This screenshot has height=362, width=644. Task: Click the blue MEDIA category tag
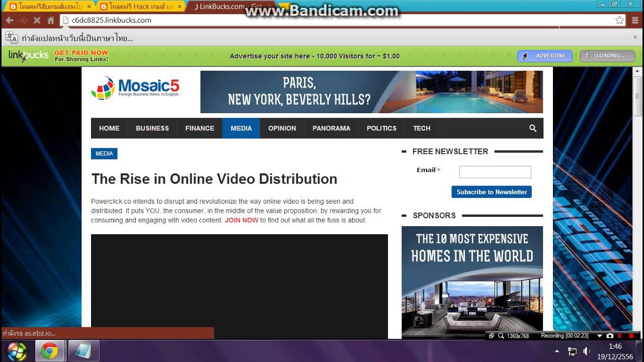(104, 153)
